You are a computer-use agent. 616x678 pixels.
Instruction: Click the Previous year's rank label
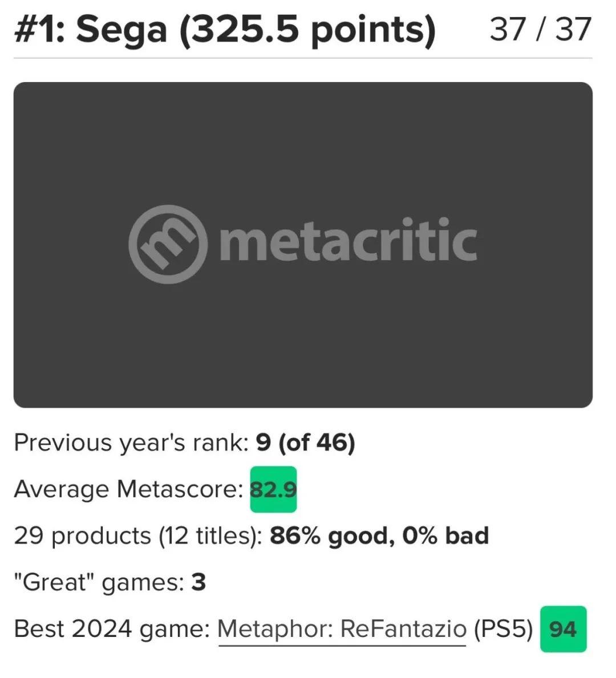coord(131,442)
